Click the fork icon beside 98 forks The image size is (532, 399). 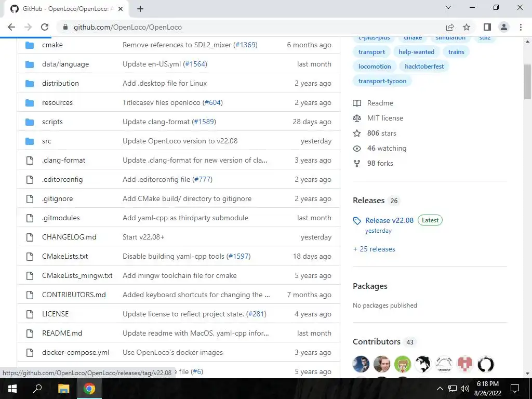pyautogui.click(x=357, y=164)
